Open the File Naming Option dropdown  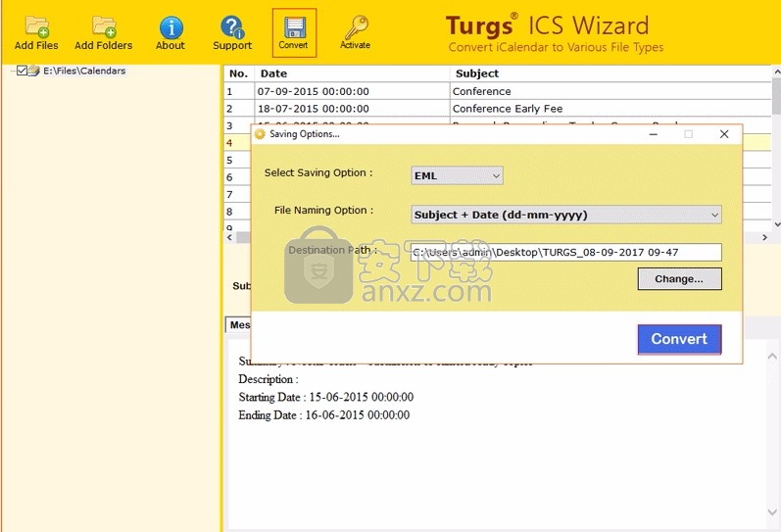[x=565, y=215]
